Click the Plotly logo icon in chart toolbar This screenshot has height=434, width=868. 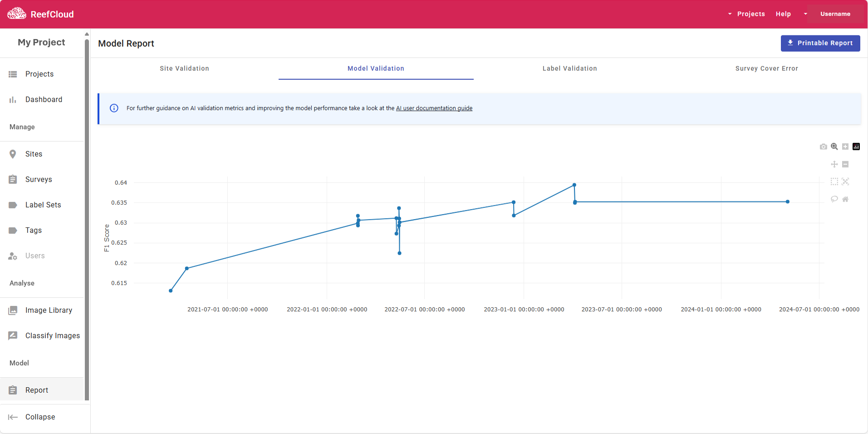click(x=856, y=147)
